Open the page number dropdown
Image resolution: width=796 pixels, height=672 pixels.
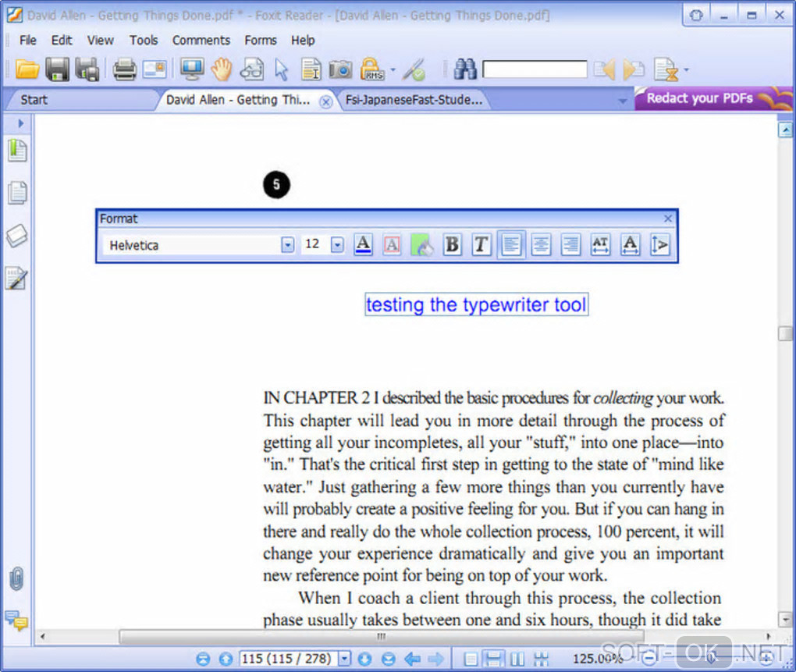[345, 659]
